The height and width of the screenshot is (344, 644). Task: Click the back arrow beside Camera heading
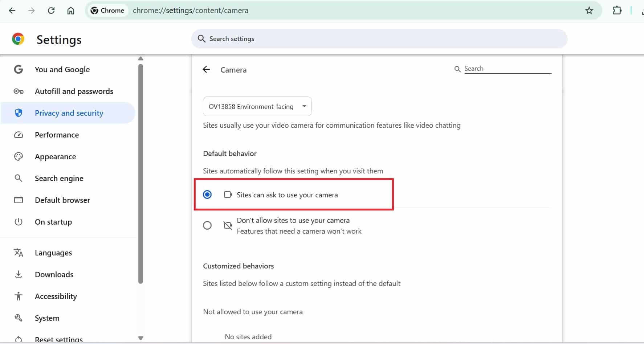coord(206,70)
